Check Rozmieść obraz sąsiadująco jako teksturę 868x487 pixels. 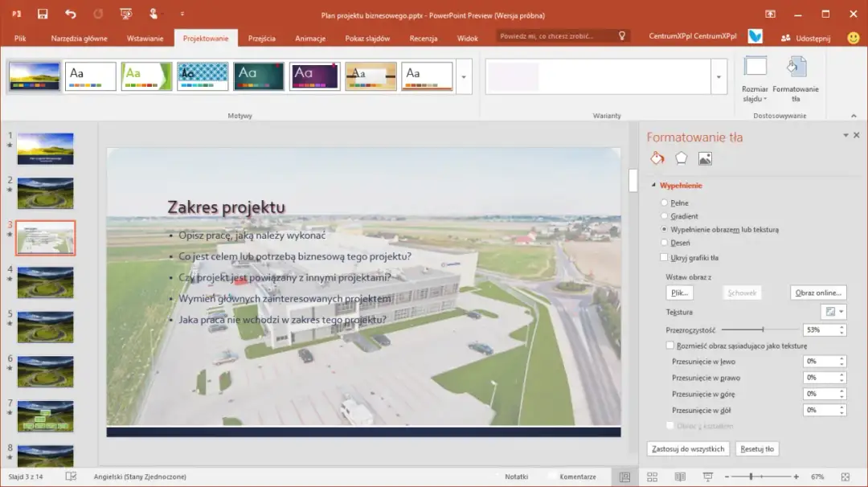point(670,344)
